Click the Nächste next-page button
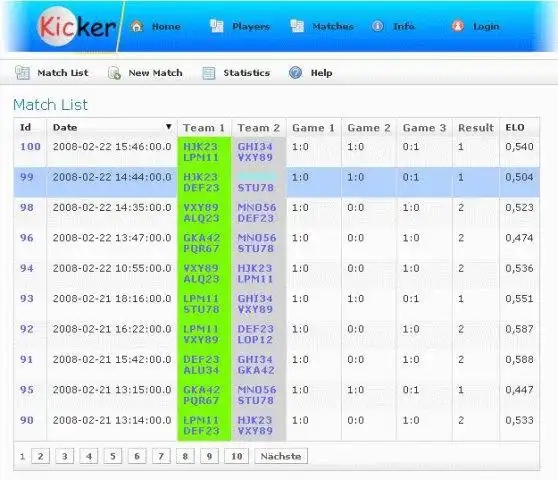Screen dimensions: 558x480 (x=281, y=456)
